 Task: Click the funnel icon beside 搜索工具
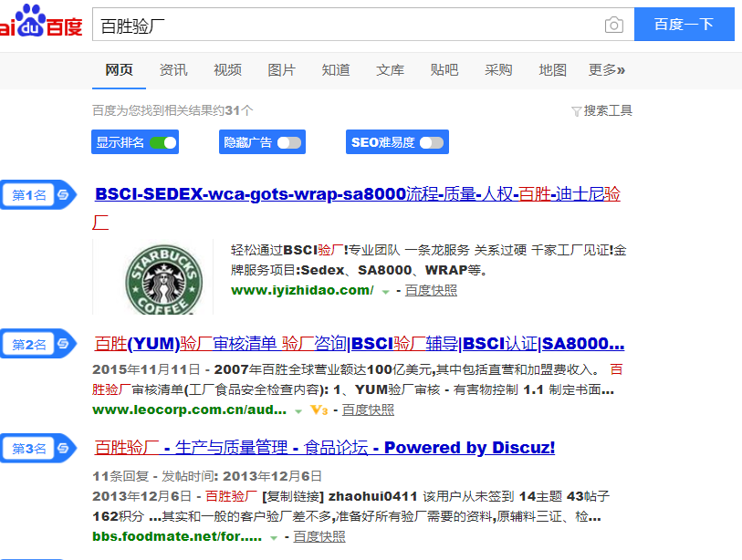click(576, 111)
